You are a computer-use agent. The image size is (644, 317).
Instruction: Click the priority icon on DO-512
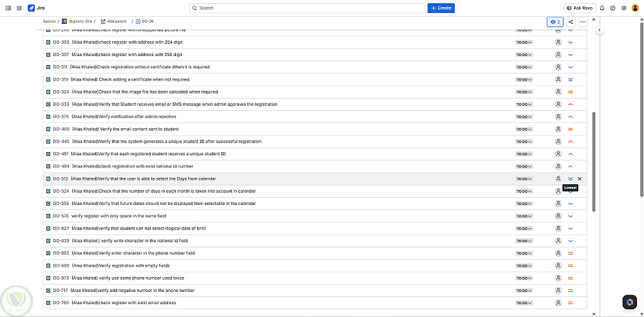(571, 178)
